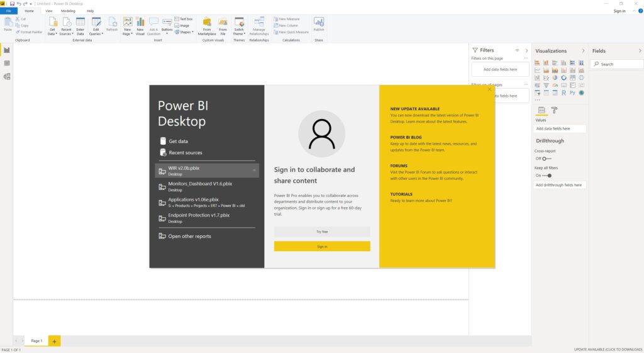The height and width of the screenshot is (353, 644).
Task: Switch to Data view in the left sidebar
Action: 7,63
